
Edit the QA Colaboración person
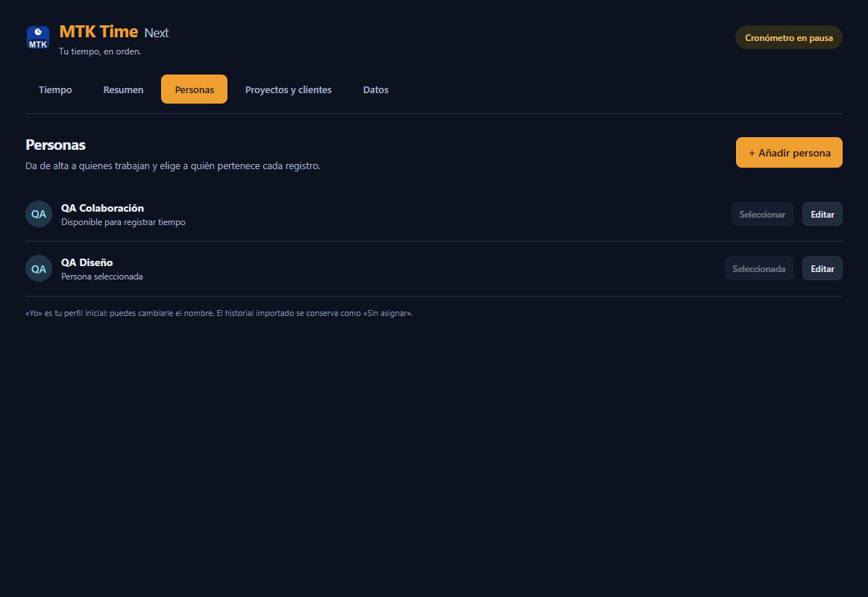[823, 214]
